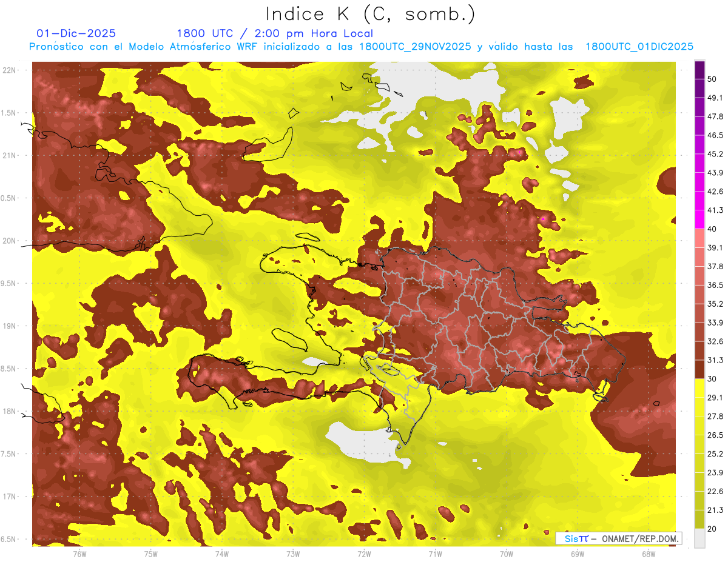
Task: Click color scale value '47.8'
Action: tap(715, 116)
